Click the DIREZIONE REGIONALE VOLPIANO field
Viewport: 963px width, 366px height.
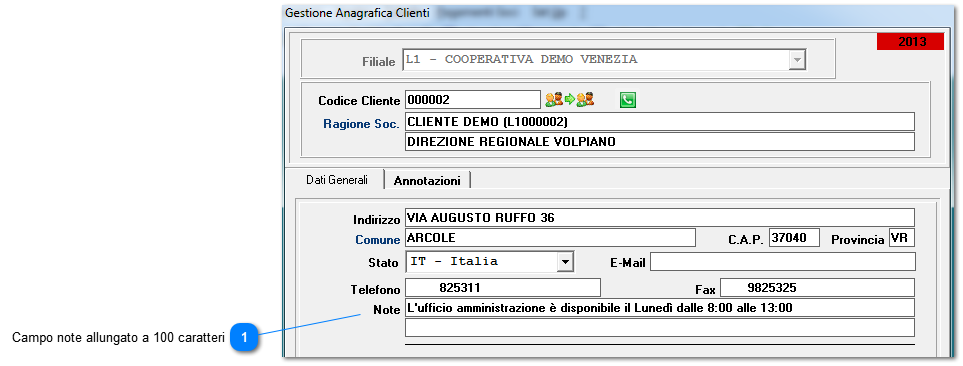(x=660, y=142)
